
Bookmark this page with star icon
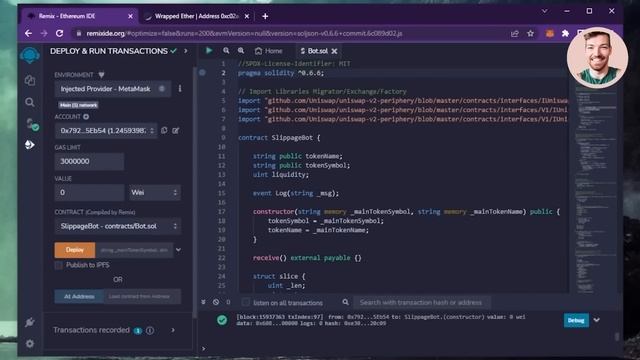tap(530, 33)
